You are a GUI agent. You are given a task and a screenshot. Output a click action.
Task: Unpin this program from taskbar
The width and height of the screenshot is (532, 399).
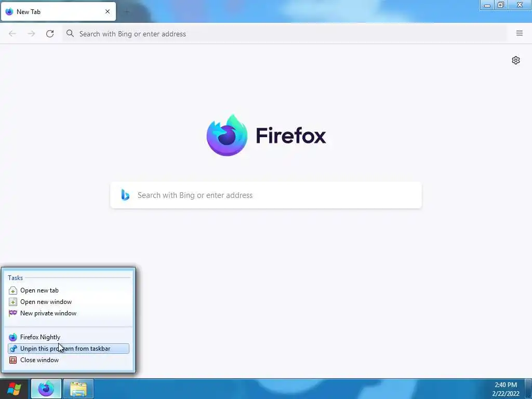pos(69,349)
